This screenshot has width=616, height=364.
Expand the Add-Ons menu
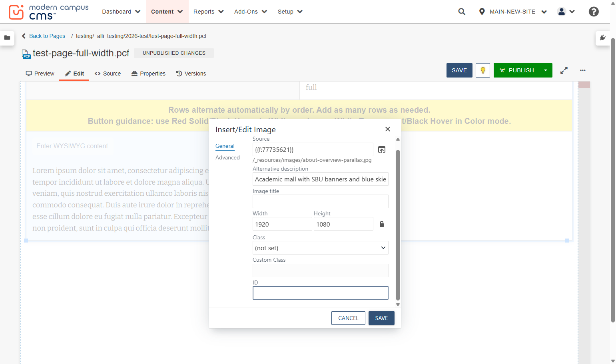coord(250,12)
